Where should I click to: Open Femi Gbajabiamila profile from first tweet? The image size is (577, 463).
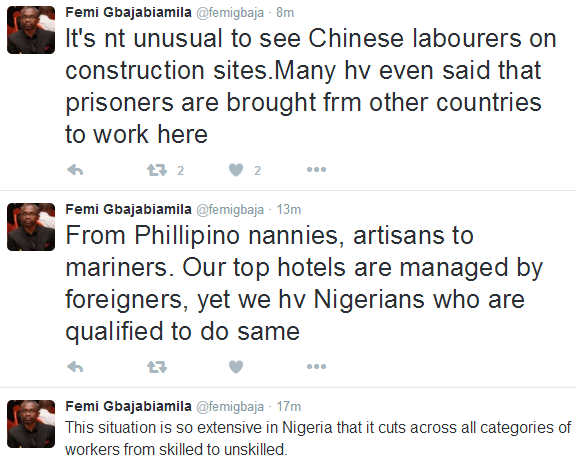tap(128, 13)
